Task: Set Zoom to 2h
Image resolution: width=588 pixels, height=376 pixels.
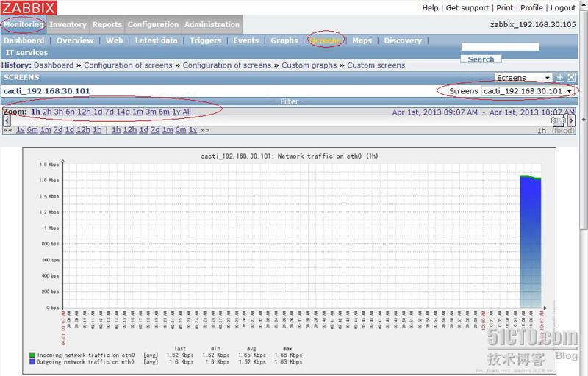Action: tap(47, 112)
